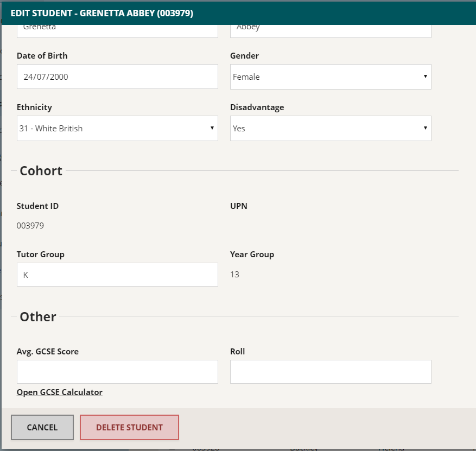Screen dimensions: 476x451
Task: Cancel editing the student
Action: pyautogui.click(x=42, y=427)
